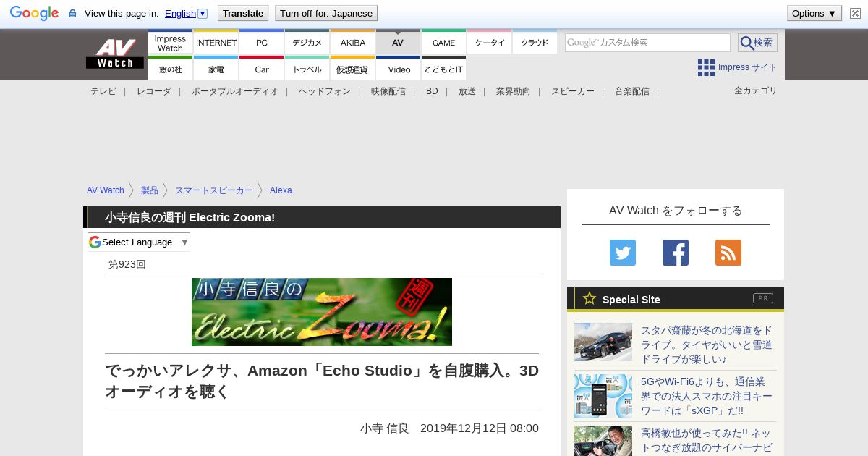This screenshot has width=868, height=456.
Task: Go to the 放送 category
Action: (467, 91)
